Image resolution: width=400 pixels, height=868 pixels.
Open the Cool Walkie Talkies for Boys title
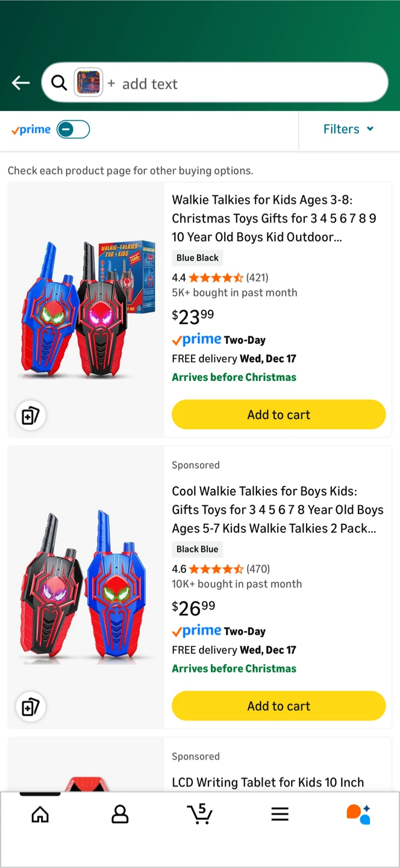(x=277, y=509)
